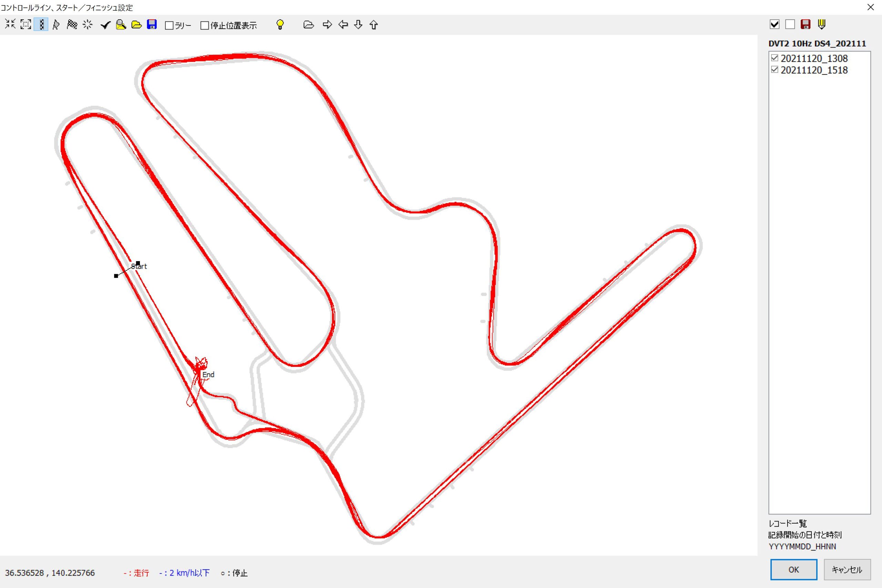Click the starburst marker icon

point(88,25)
